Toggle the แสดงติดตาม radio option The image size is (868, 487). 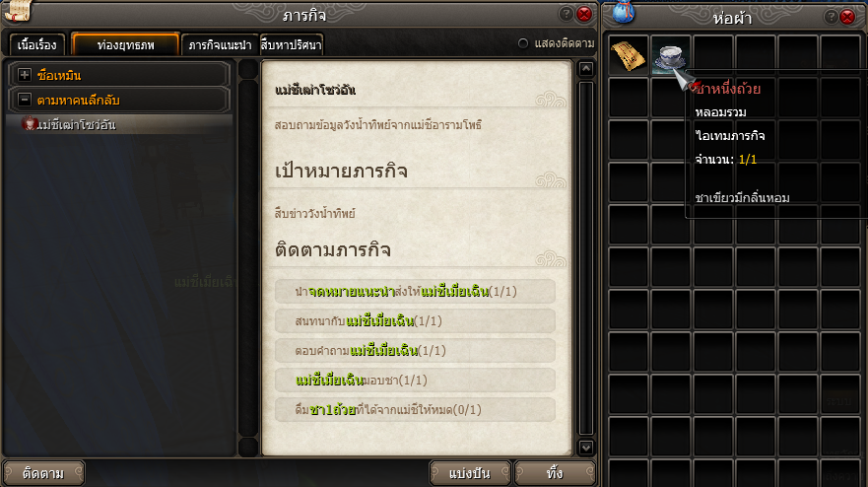pos(522,43)
